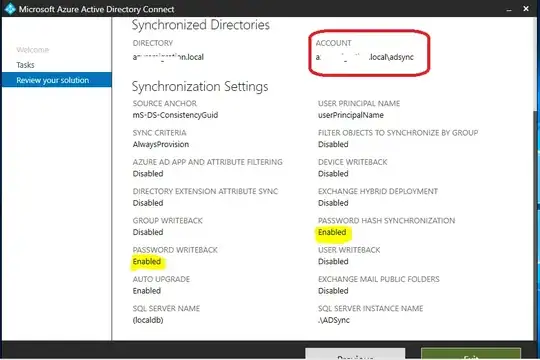Click the directory value ending in .local
This screenshot has width=540, height=360.
[168, 57]
